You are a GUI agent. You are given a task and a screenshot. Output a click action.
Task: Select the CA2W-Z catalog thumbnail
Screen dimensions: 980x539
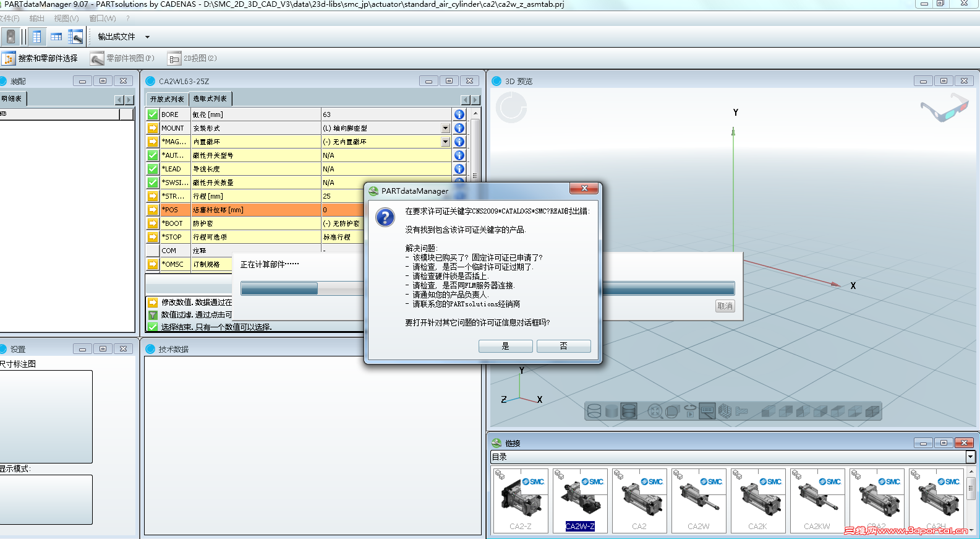pos(580,501)
